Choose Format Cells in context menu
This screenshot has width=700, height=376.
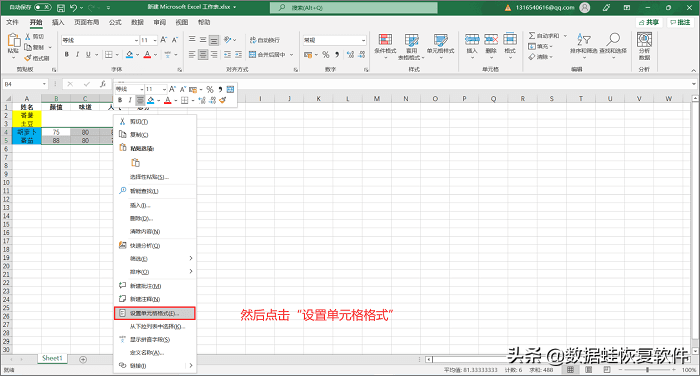click(x=154, y=313)
